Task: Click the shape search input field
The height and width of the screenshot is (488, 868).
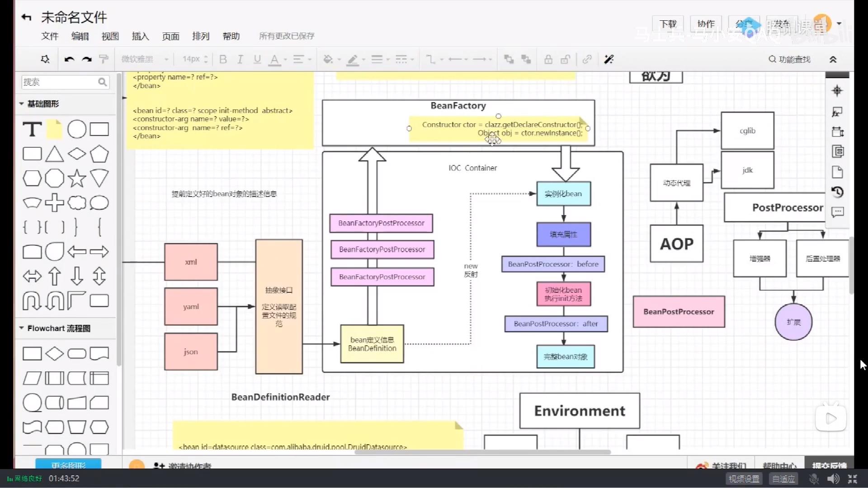Action: pos(65,82)
